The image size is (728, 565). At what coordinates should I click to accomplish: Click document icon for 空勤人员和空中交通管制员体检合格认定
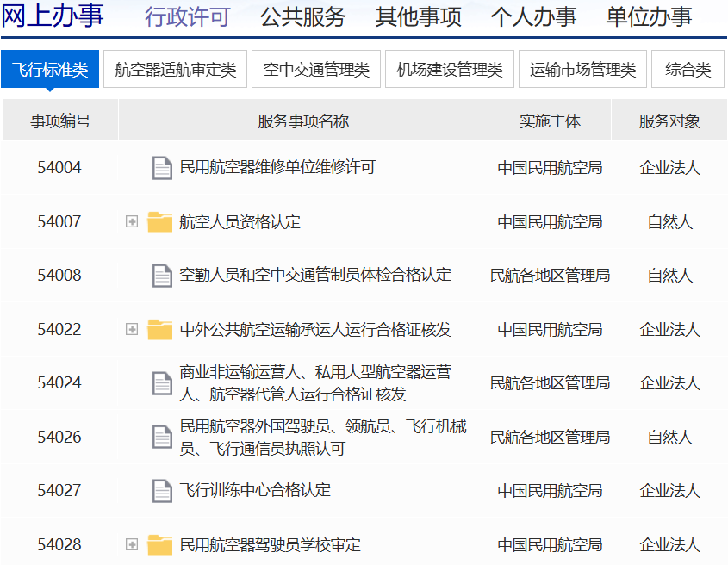pos(162,276)
